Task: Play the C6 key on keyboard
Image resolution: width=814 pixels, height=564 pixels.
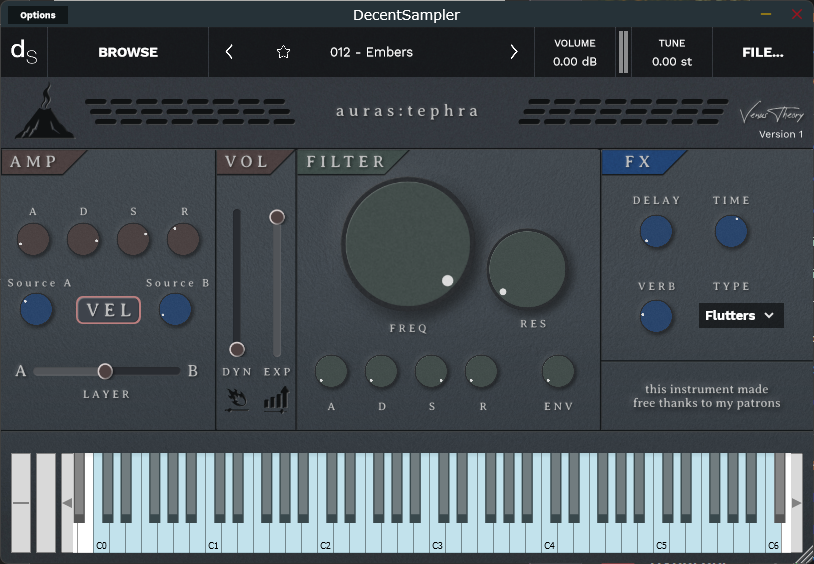Action: [x=773, y=538]
